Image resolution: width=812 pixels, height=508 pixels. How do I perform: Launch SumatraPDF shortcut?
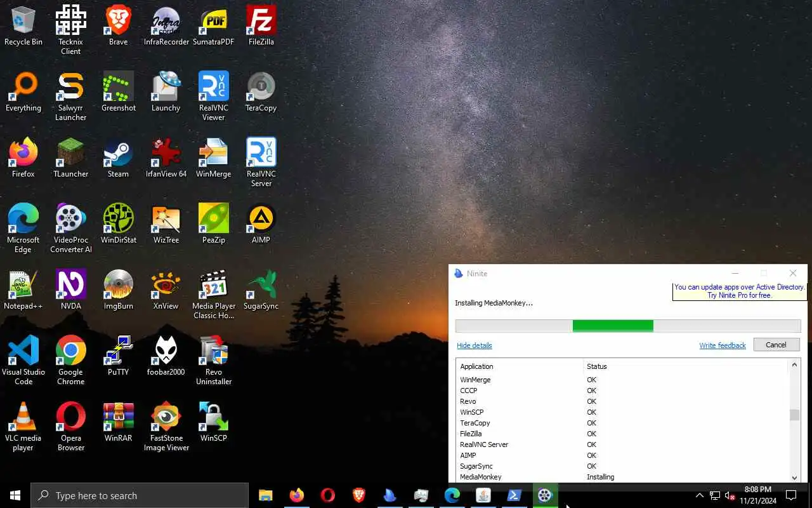coord(214,27)
